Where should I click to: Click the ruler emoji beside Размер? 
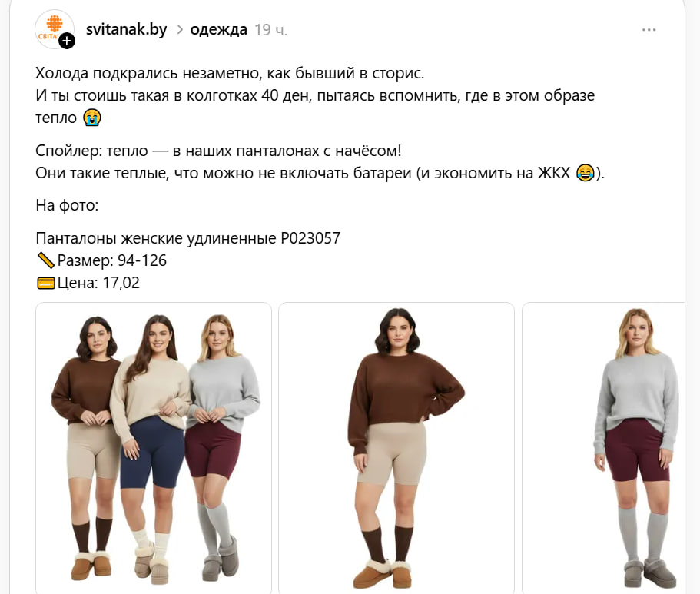click(x=45, y=260)
